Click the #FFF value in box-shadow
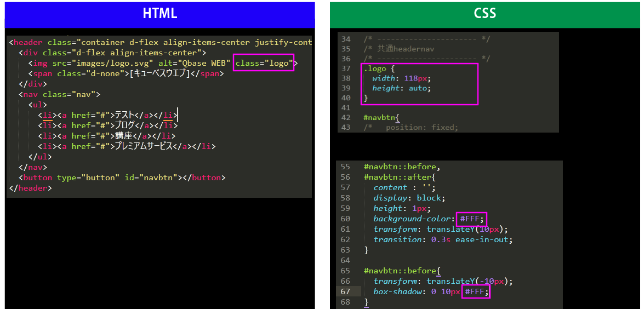This screenshot has height=309, width=644. [475, 291]
